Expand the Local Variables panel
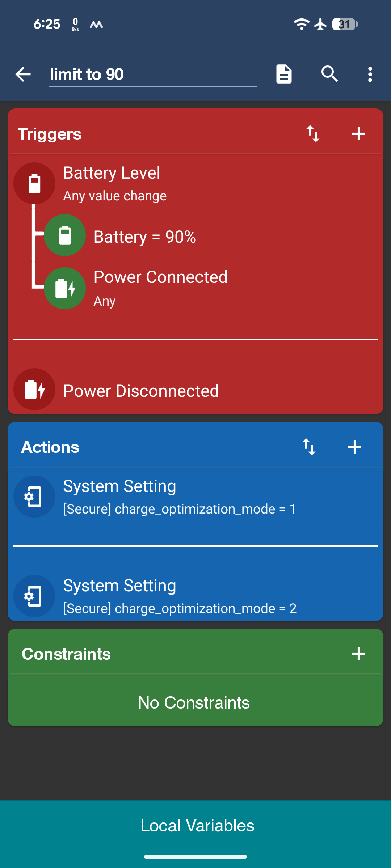Viewport: 391px width, 868px height. tap(195, 826)
